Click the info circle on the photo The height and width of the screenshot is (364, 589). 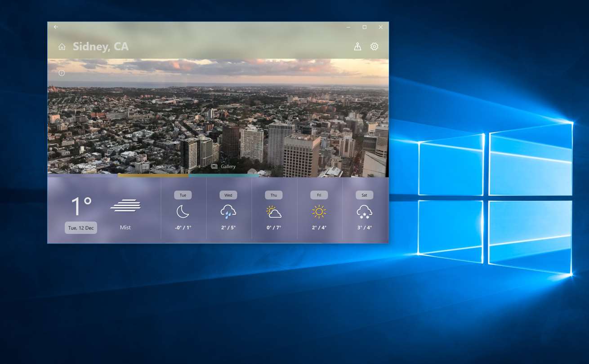click(62, 73)
